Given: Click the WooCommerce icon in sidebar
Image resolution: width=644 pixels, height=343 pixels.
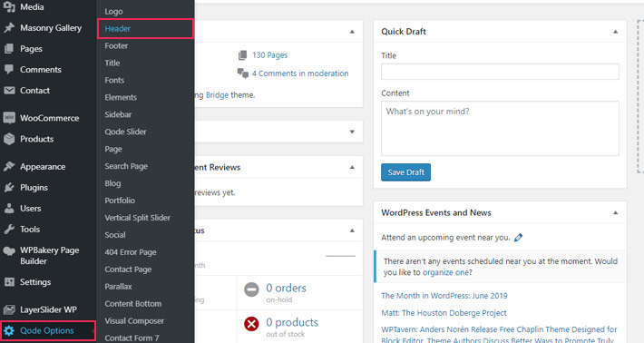Looking at the screenshot, I should (9, 118).
